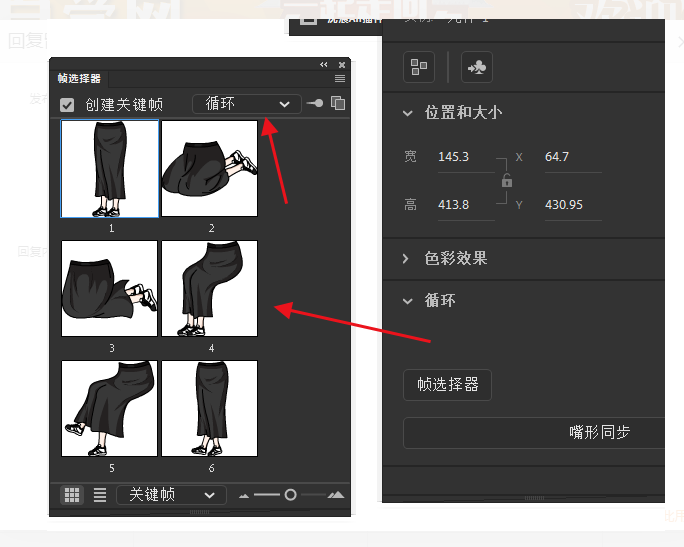Switch to grid view of frames
Image resolution: width=684 pixels, height=547 pixels.
click(x=72, y=494)
